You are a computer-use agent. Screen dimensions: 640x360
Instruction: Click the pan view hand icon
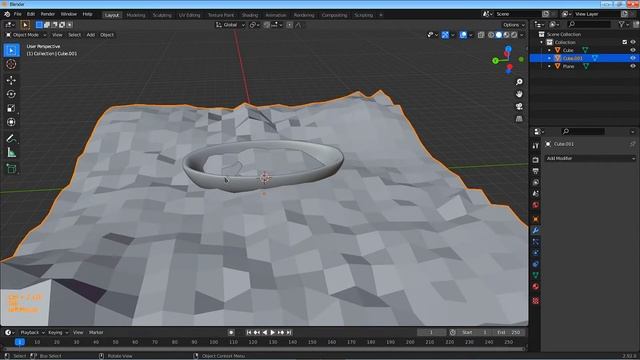coord(519,94)
